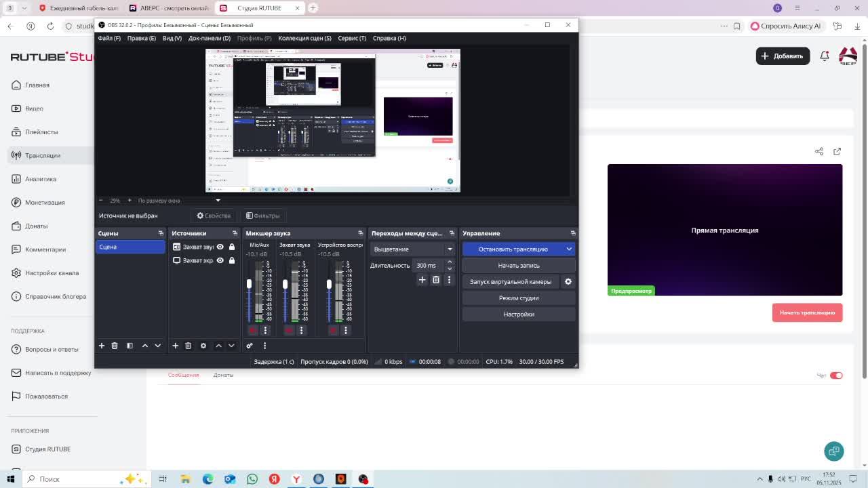Share the RUTUBE broadcast
The width and height of the screenshot is (868, 488).
click(819, 151)
